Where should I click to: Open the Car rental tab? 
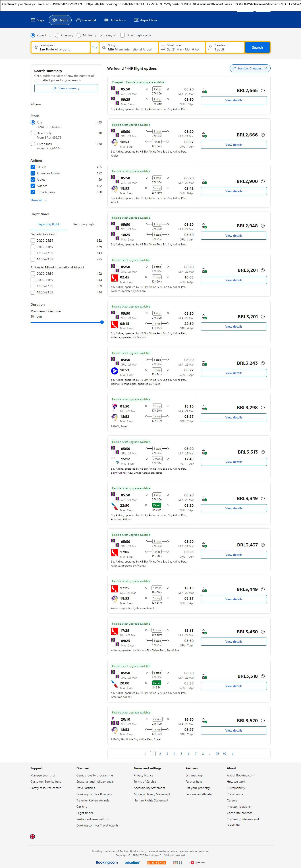coord(86,20)
